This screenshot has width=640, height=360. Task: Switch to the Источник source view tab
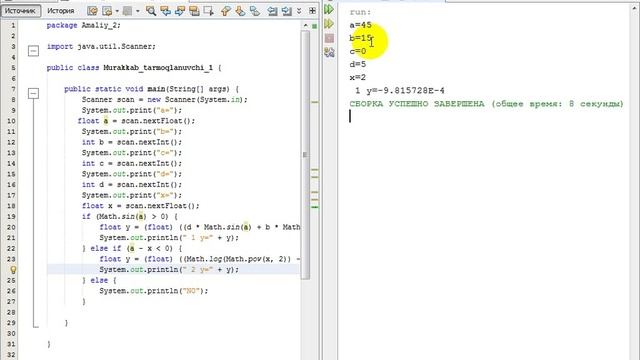pyautogui.click(x=20, y=11)
